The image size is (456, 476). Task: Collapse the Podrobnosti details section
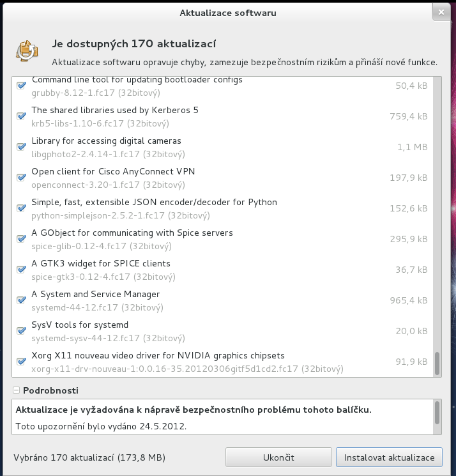17,390
